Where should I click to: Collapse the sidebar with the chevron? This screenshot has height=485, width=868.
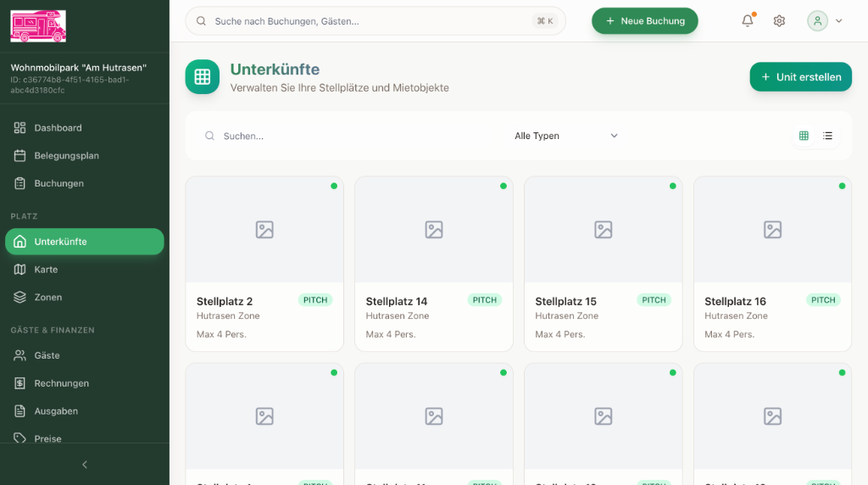pyautogui.click(x=84, y=465)
